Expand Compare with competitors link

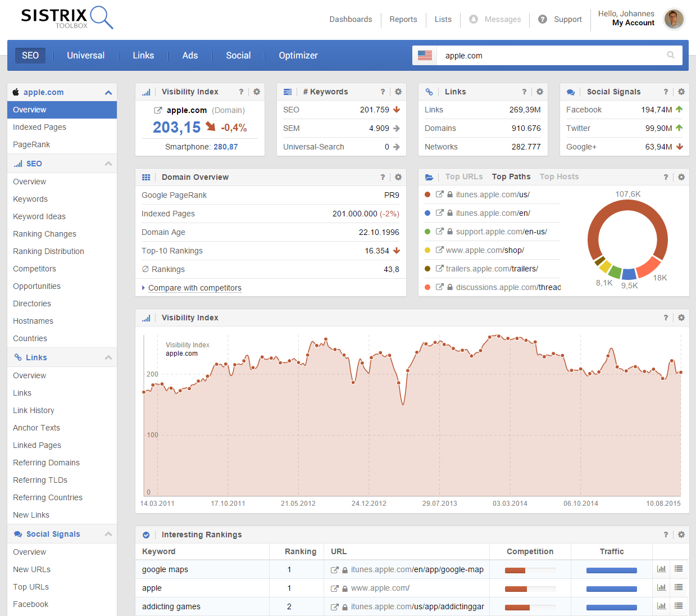click(x=194, y=288)
